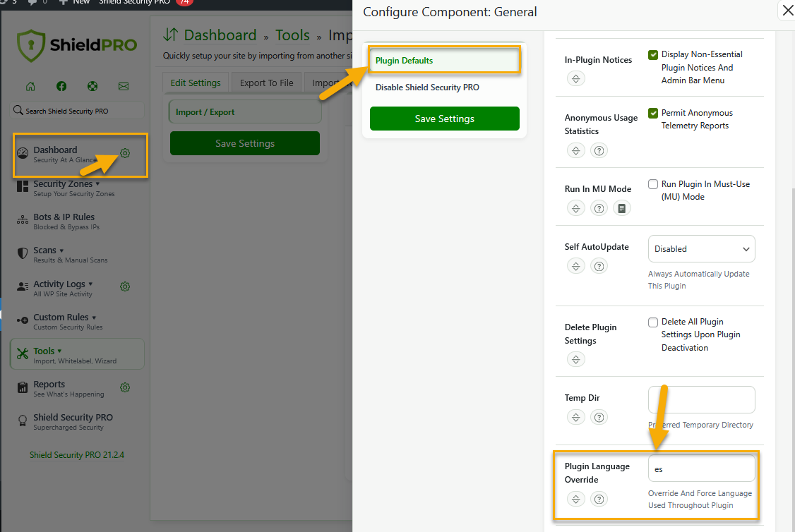795x532 pixels.
Task: Click New in the admin bar
Action: [75, 2]
